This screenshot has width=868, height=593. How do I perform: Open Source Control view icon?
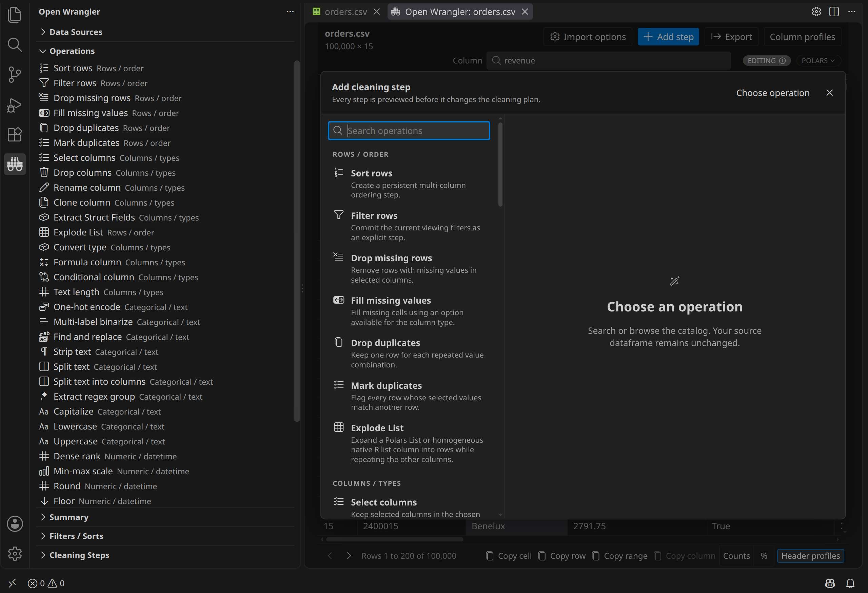[15, 75]
